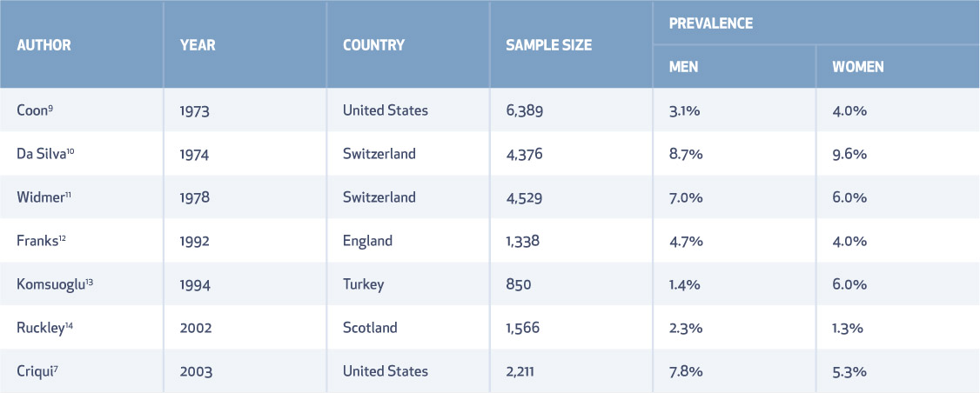Click the SAMPLE SIZE column header

[x=549, y=45]
